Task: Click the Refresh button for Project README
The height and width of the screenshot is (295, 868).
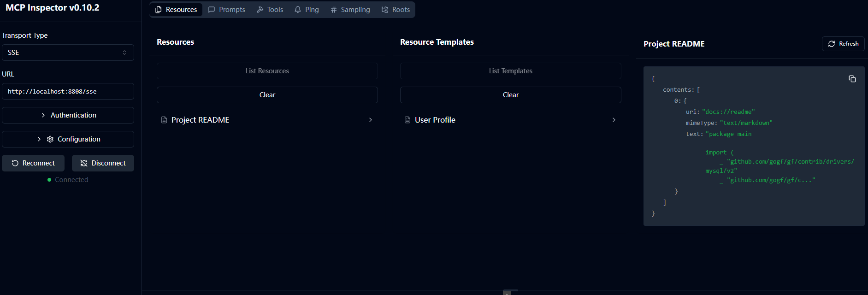Action: click(x=843, y=44)
